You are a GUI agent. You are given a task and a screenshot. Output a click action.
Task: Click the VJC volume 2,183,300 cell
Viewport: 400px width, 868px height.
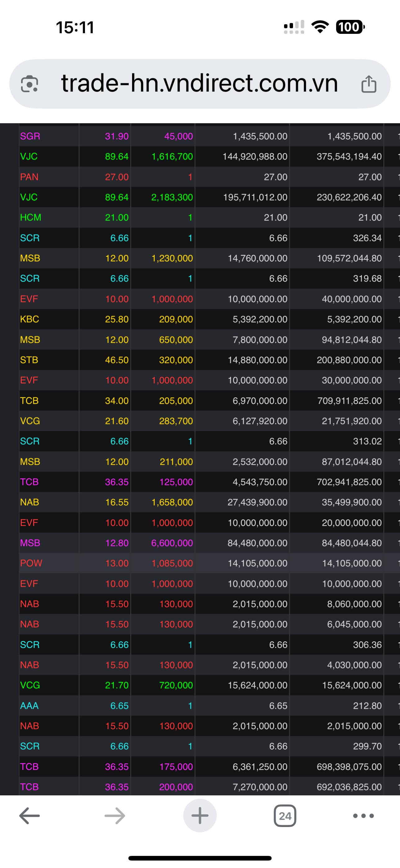coord(172,197)
